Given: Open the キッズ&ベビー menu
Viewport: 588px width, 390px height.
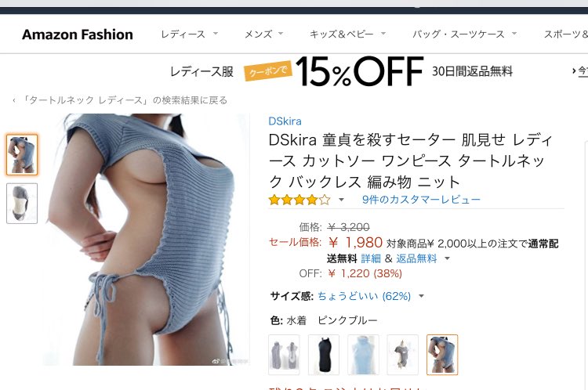Looking at the screenshot, I should coord(347,34).
